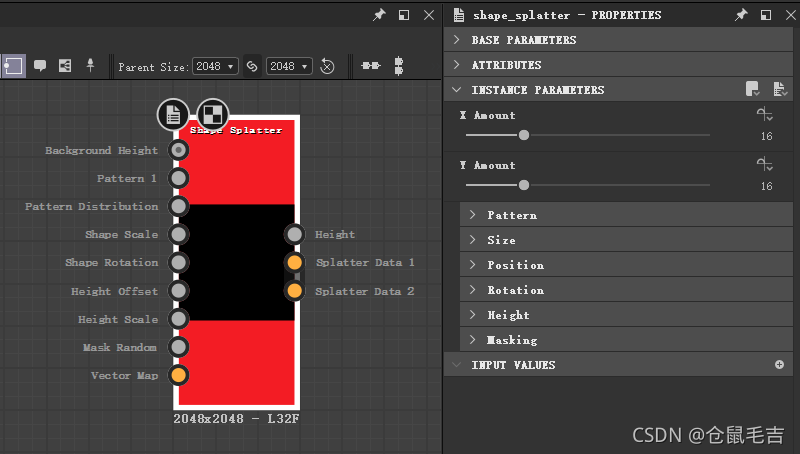Click the Height Offset input connector
This screenshot has height=454, width=800.
(x=179, y=291)
